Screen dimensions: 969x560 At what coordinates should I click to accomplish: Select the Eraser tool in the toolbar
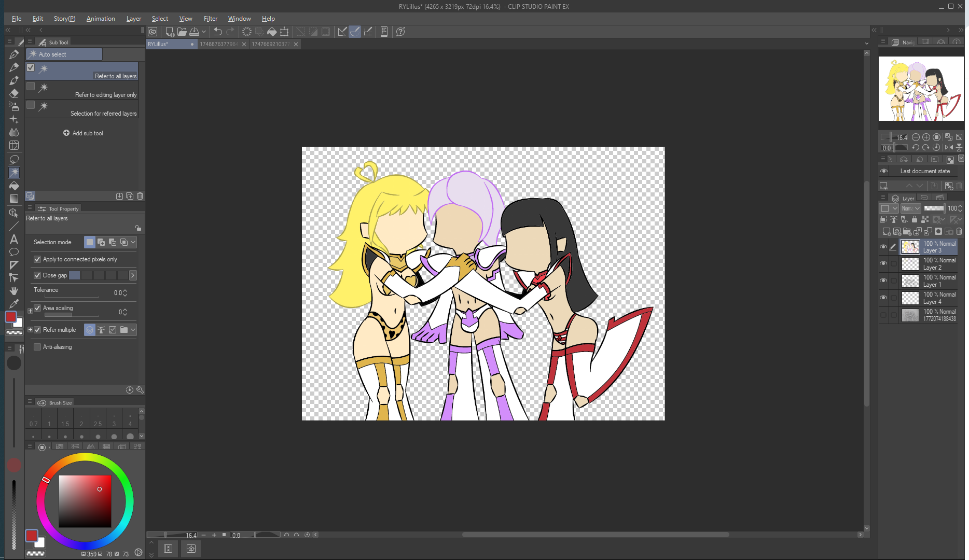point(14,93)
